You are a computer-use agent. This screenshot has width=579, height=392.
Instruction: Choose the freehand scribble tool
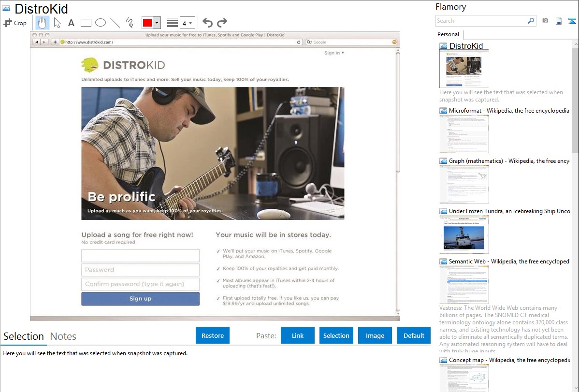(130, 23)
